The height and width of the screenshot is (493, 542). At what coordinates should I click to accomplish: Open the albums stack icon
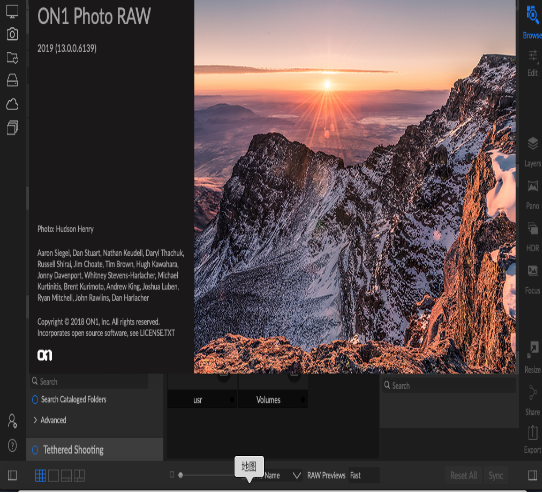[x=12, y=128]
